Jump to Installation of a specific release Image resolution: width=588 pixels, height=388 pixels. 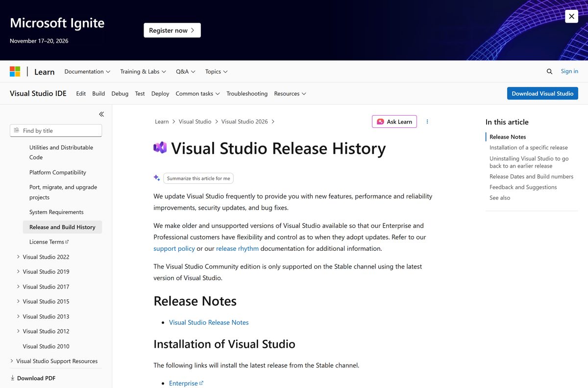(x=529, y=147)
